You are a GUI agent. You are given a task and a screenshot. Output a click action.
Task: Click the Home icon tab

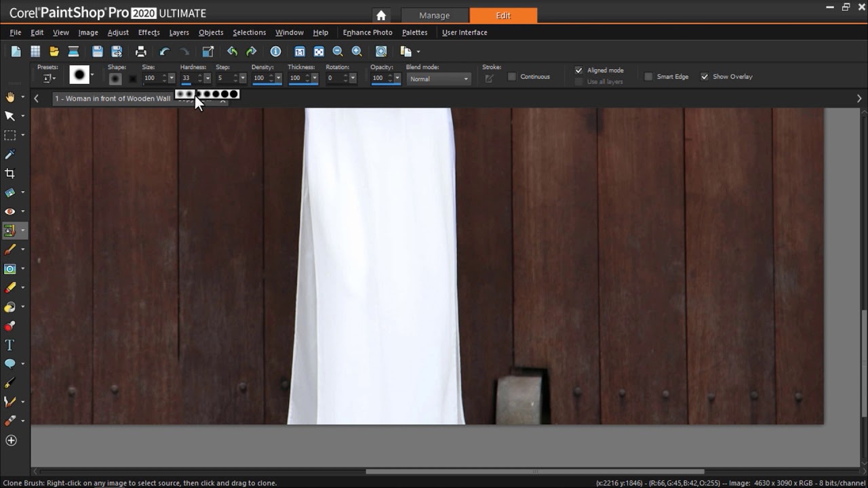point(381,16)
